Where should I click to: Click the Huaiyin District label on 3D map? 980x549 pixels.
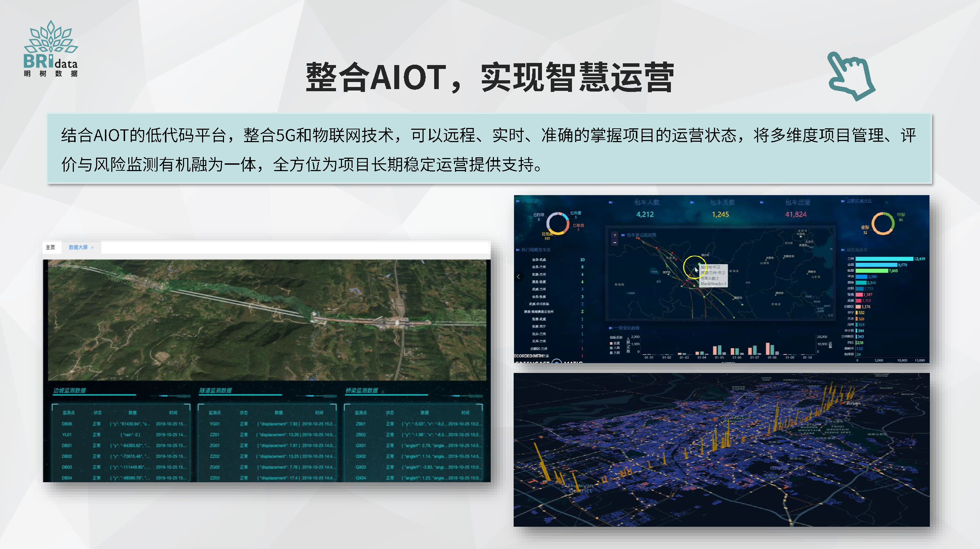click(580, 488)
